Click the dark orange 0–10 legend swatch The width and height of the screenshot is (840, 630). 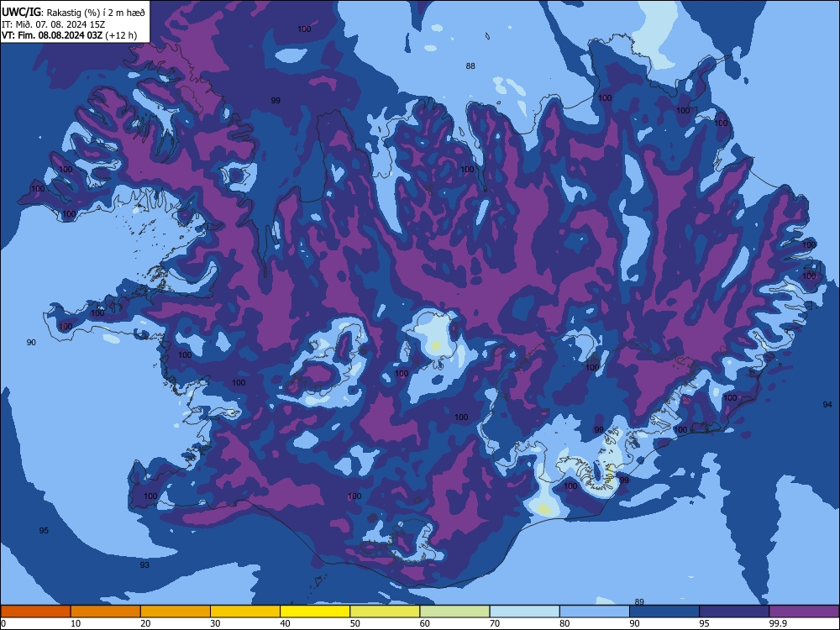coord(35,612)
